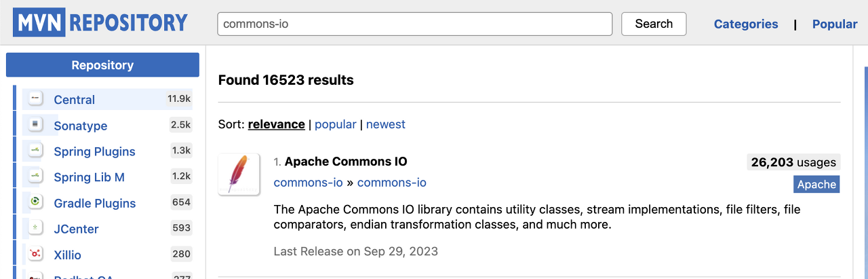Select relevance sort option

[276, 124]
